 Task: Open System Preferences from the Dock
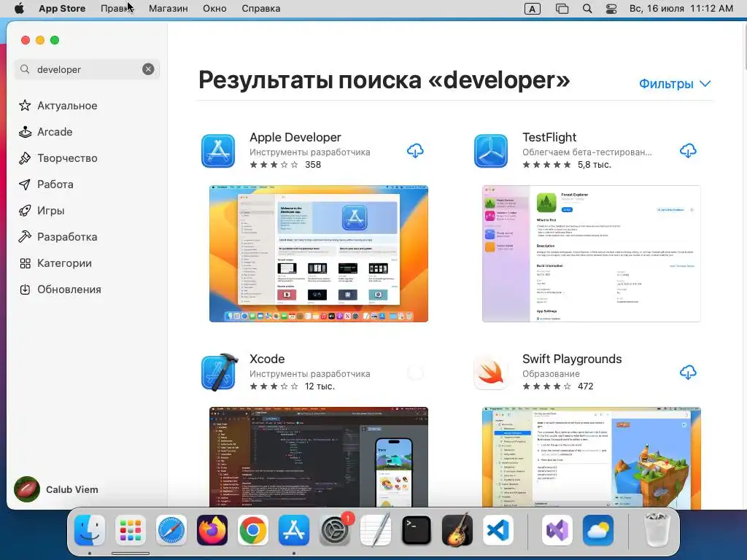334,530
